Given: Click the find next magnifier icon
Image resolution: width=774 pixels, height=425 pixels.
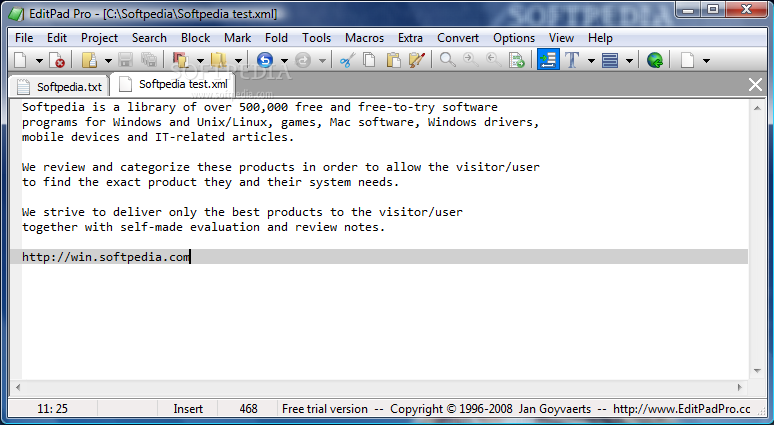Looking at the screenshot, I should (470, 60).
